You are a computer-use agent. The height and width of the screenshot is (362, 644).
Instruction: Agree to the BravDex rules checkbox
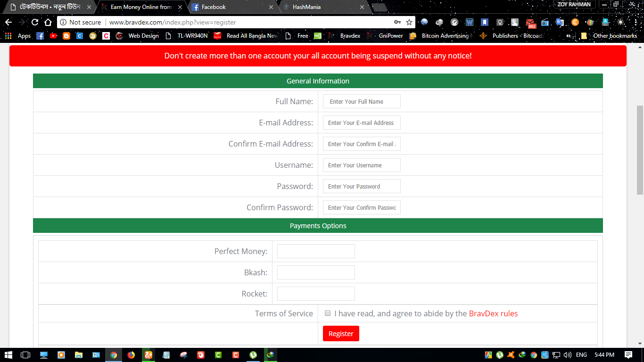pyautogui.click(x=328, y=313)
